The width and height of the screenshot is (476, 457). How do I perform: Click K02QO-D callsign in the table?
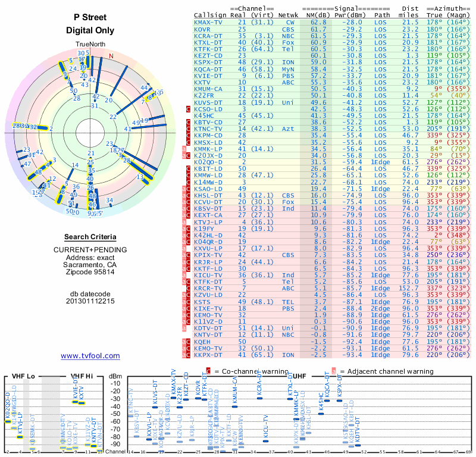208,162
